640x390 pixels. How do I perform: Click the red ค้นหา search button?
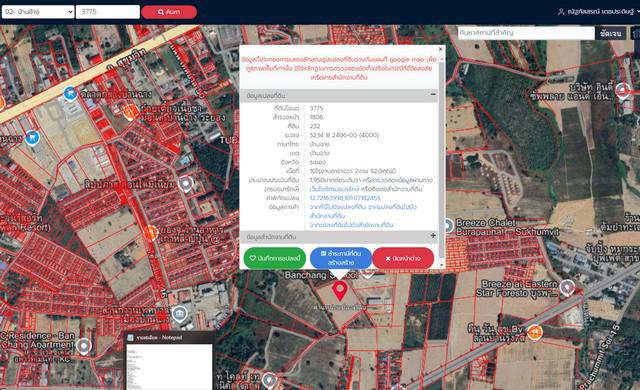[x=169, y=12]
